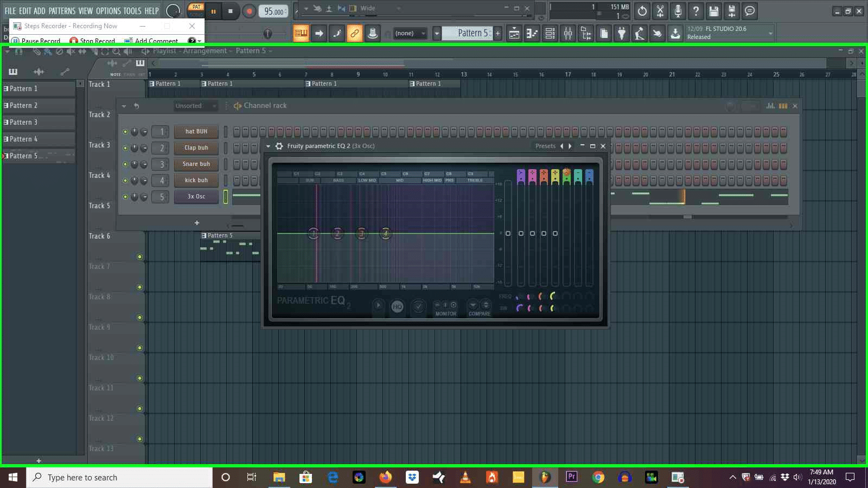The width and height of the screenshot is (868, 488).
Task: Toggle the metronome-style countdown icon
Action: (373, 34)
